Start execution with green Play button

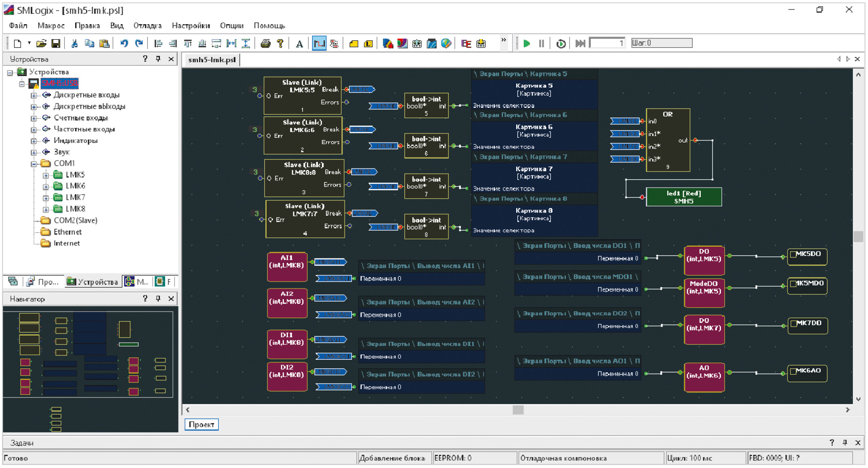click(527, 43)
